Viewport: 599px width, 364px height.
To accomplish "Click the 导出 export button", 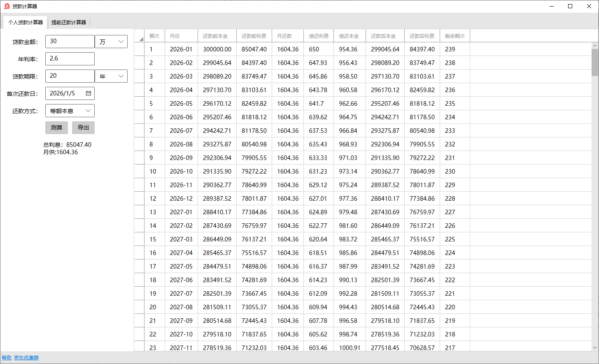I will 83,128.
